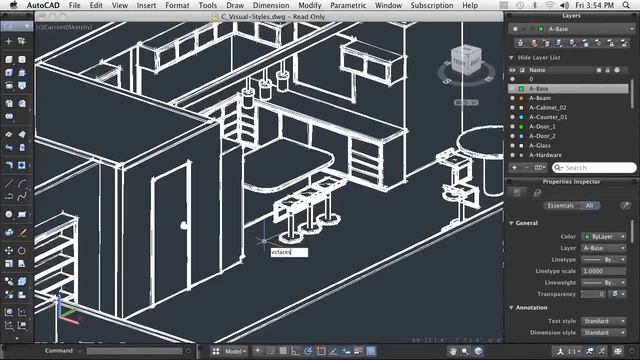Open the Subscription menu

tap(432, 5)
